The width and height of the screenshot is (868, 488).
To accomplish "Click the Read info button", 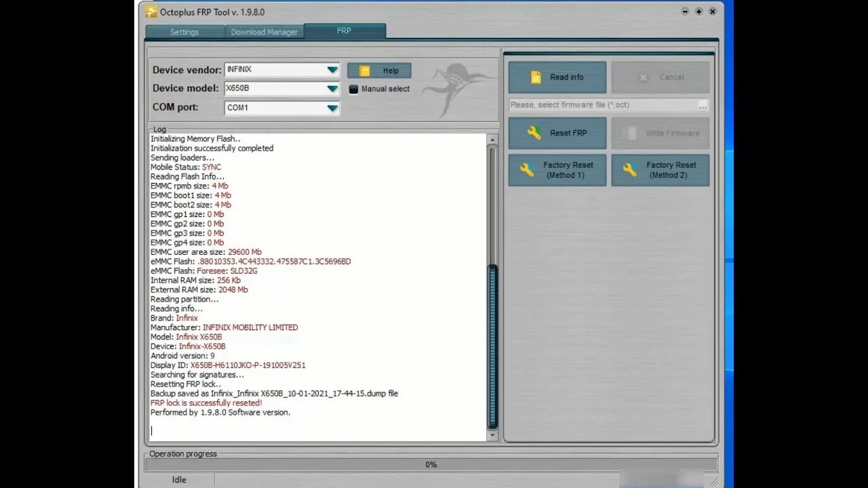I will pos(557,77).
